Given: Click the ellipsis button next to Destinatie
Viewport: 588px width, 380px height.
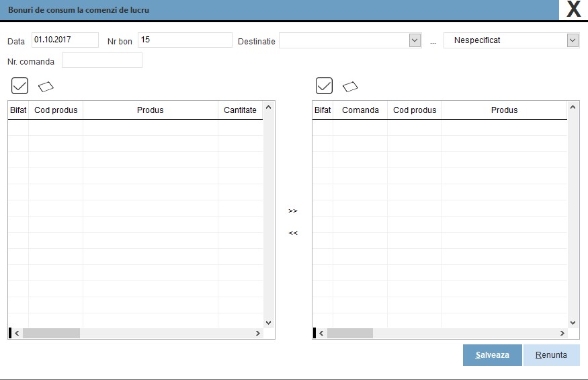Looking at the screenshot, I should [x=433, y=42].
